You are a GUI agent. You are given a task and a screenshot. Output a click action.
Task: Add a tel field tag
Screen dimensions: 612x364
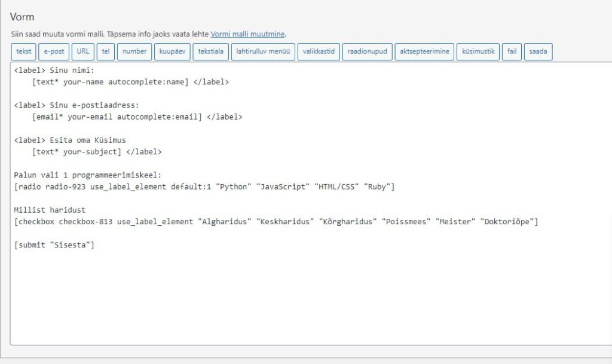coord(106,51)
